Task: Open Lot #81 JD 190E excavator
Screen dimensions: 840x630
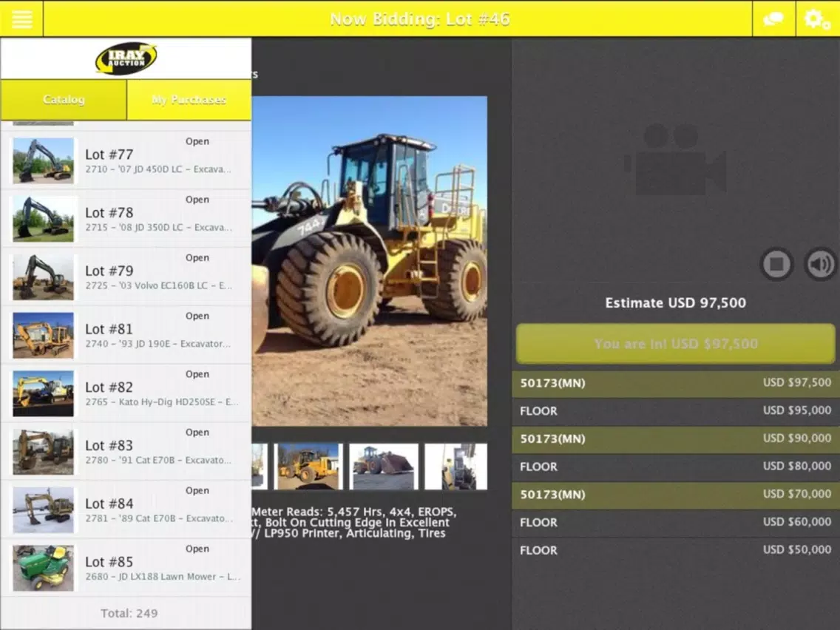Action: (x=126, y=335)
